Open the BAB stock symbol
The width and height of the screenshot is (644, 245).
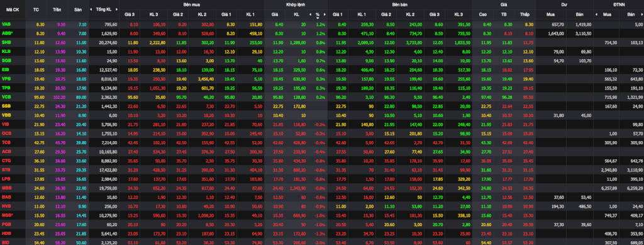point(6,197)
